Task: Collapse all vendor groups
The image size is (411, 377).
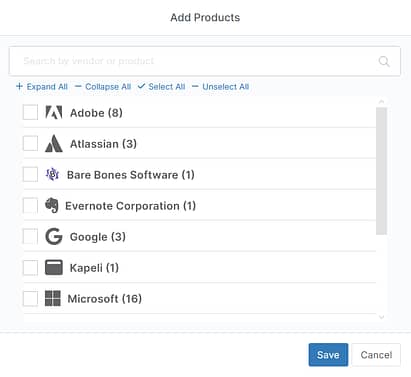Action: point(103,87)
